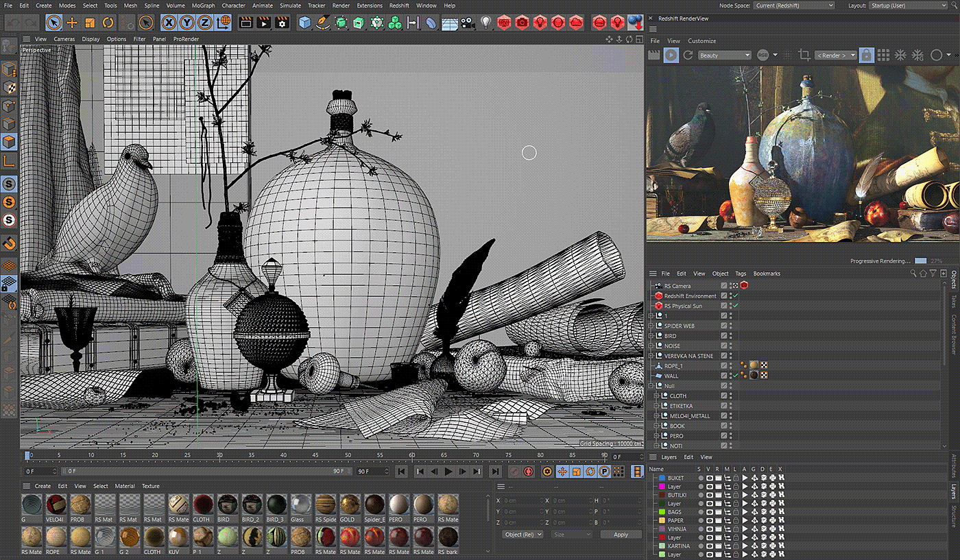Open the Beauty AOV dropdown
The height and width of the screenshot is (560, 960).
(x=724, y=55)
